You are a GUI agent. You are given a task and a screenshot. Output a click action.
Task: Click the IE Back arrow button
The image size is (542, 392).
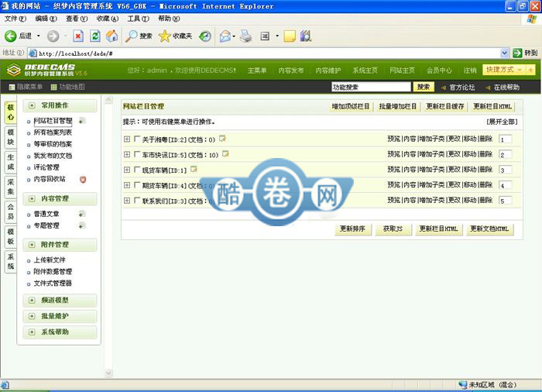(x=10, y=36)
